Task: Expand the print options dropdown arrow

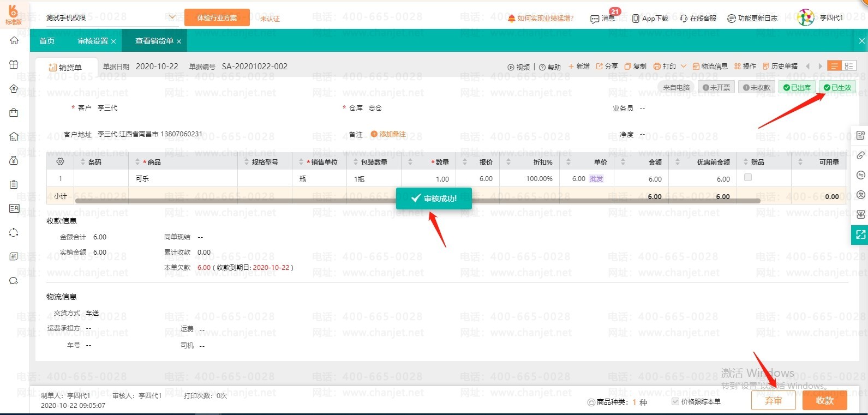Action: point(683,67)
